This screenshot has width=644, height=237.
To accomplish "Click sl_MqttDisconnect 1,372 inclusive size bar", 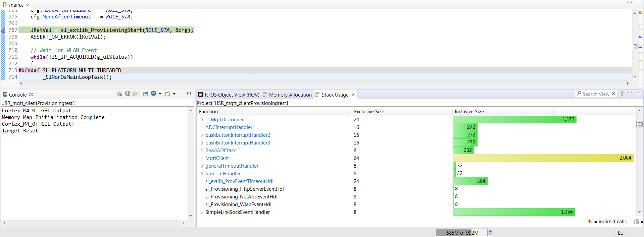I will coord(514,119).
